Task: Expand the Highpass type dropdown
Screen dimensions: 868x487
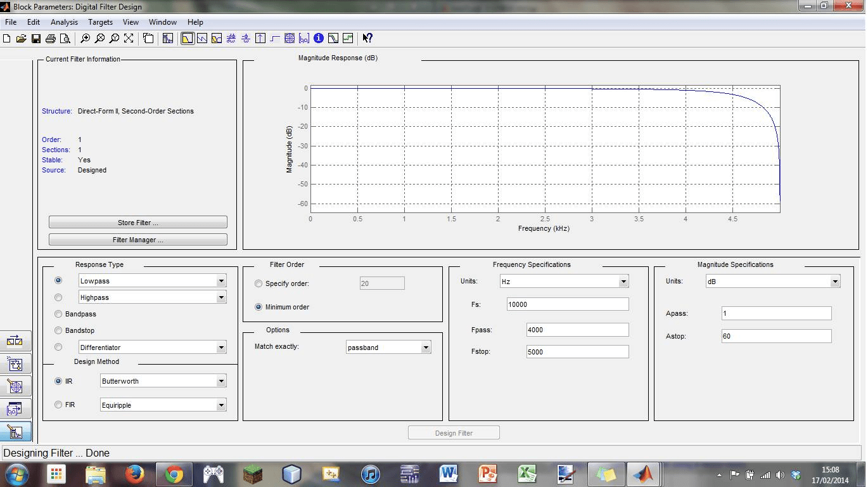Action: point(221,297)
